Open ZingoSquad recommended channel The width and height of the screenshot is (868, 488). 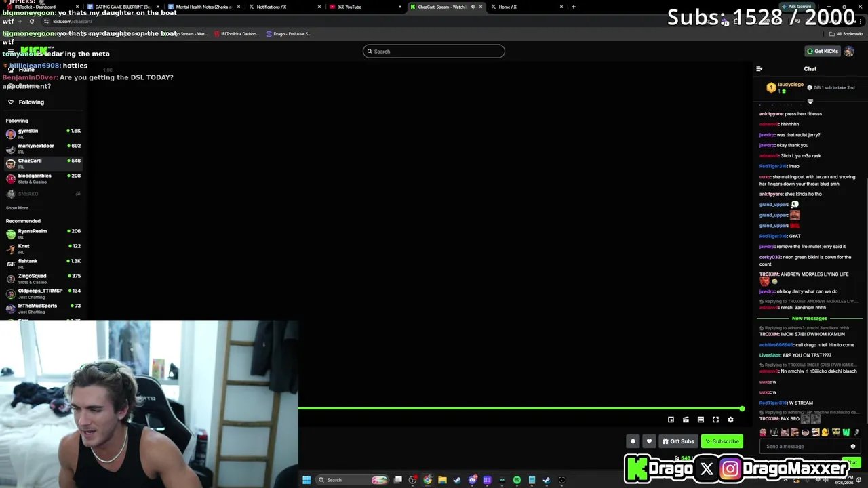click(x=43, y=279)
